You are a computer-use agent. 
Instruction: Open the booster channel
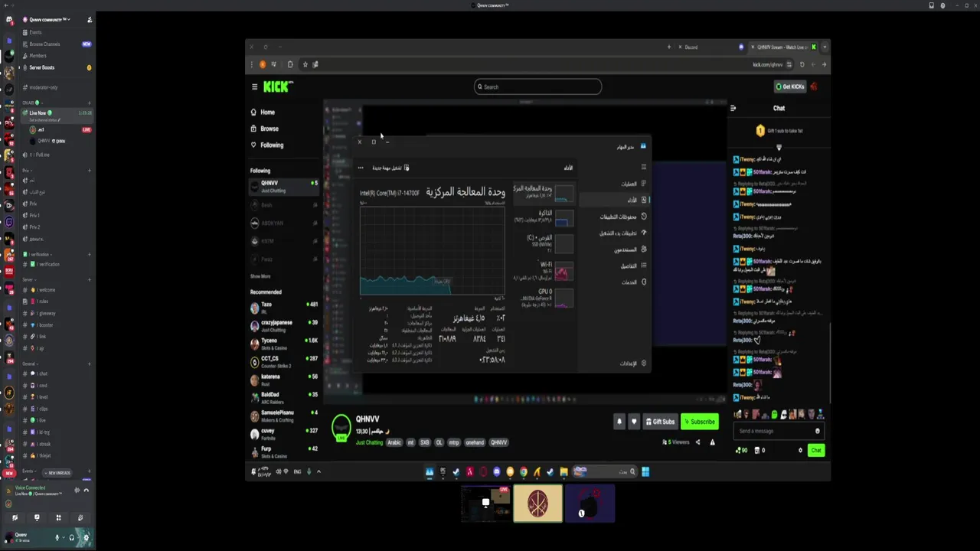(x=55, y=325)
